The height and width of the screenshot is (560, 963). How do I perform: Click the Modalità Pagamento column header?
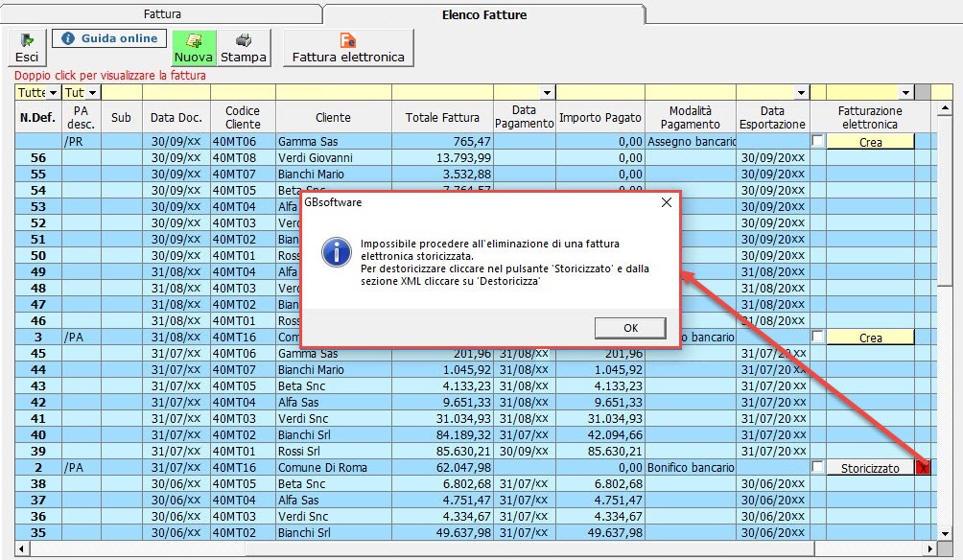tap(691, 117)
